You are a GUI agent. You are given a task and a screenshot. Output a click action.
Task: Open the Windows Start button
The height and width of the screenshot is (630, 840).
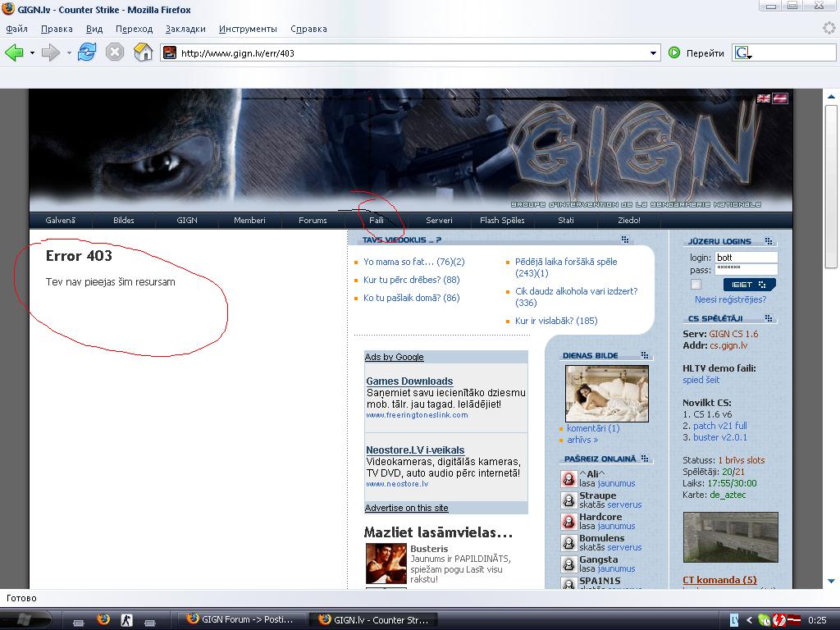(25, 620)
